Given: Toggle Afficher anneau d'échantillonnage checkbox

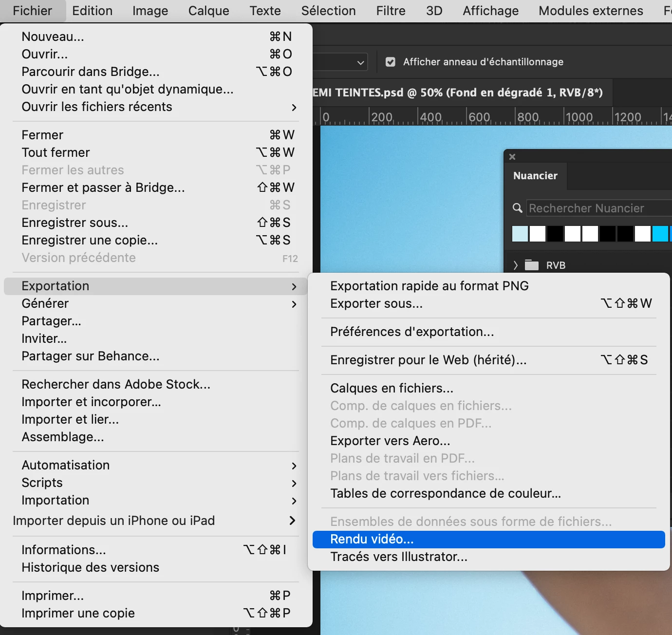Looking at the screenshot, I should point(390,62).
